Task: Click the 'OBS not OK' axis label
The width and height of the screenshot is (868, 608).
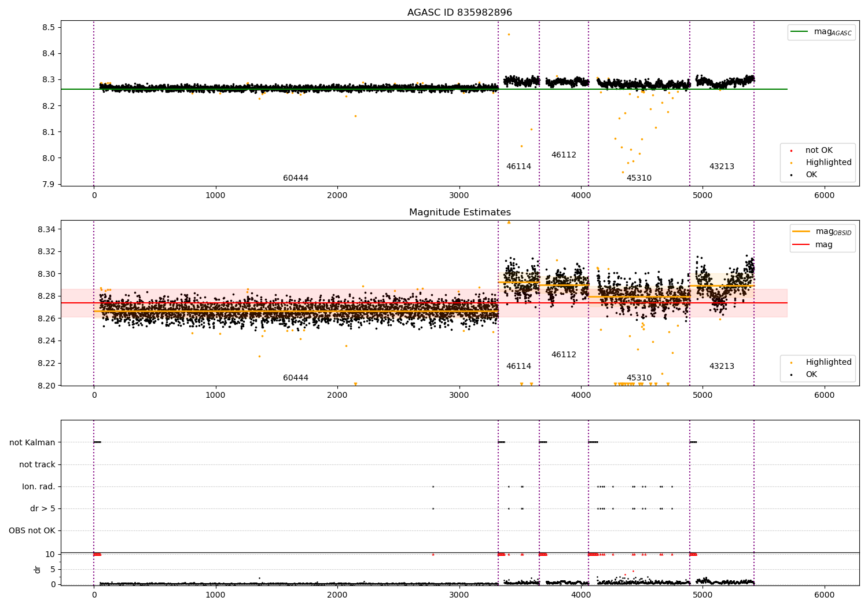Action: point(32,531)
